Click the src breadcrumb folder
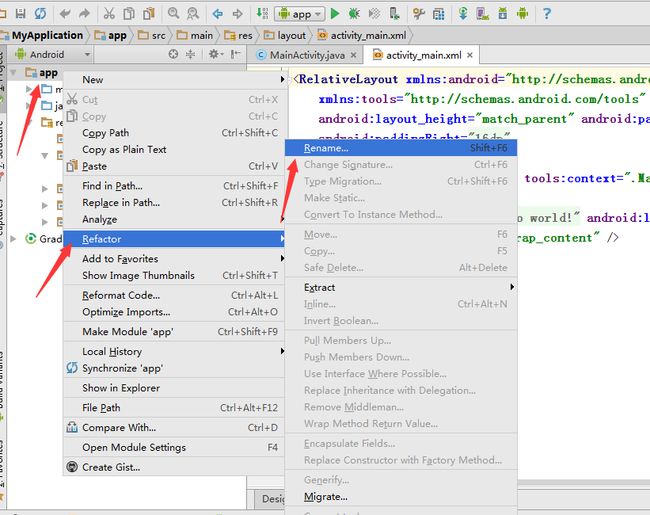 coord(152,36)
